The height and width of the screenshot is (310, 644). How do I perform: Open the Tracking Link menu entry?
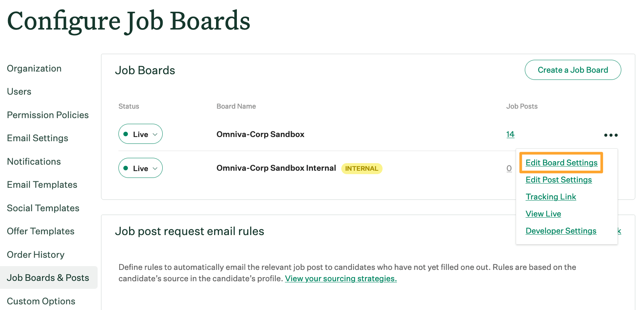tap(551, 197)
